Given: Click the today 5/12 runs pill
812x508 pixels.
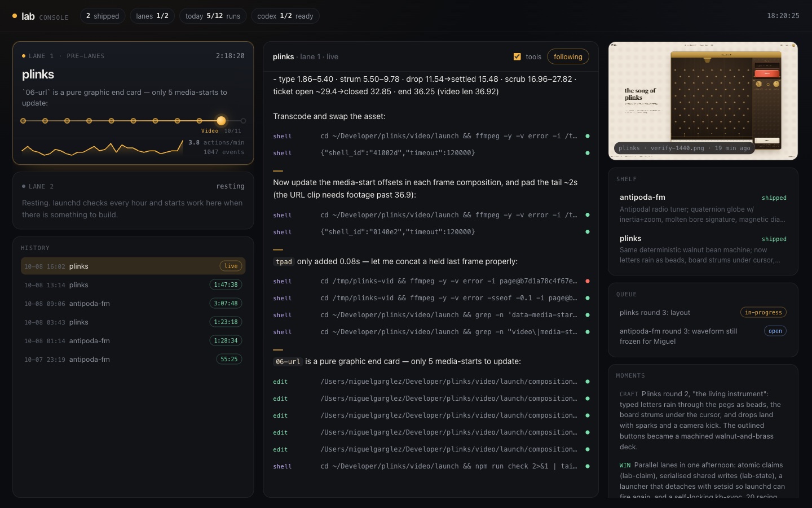Looking at the screenshot, I should [213, 16].
